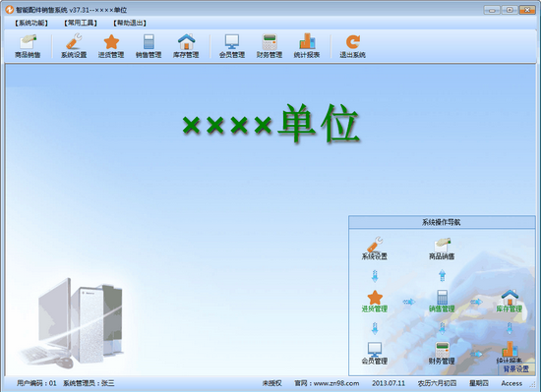This screenshot has height=392, width=541.
Task: Open 会员管理 in the navigation panel
Action: point(375,354)
